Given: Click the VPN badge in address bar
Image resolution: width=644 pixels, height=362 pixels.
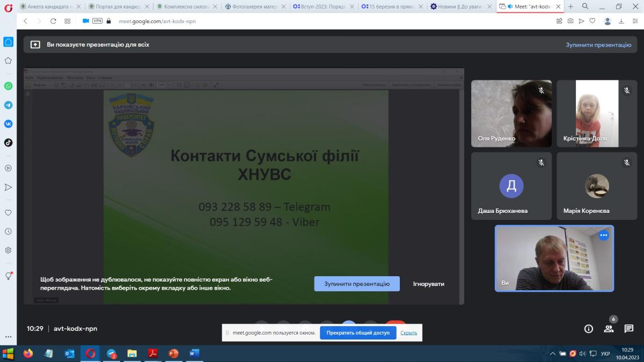Looking at the screenshot, I should coord(97,21).
